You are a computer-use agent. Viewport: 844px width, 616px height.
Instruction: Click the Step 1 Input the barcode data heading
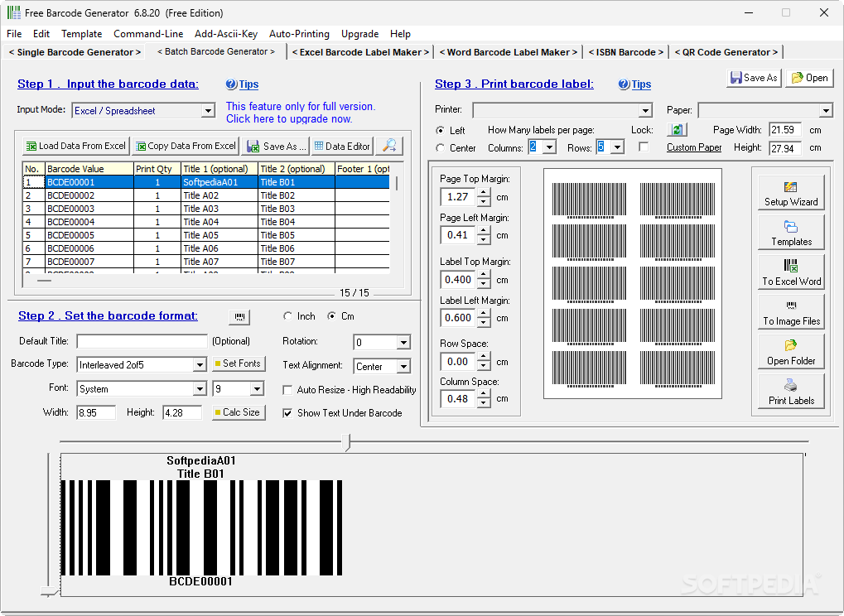[x=108, y=84]
